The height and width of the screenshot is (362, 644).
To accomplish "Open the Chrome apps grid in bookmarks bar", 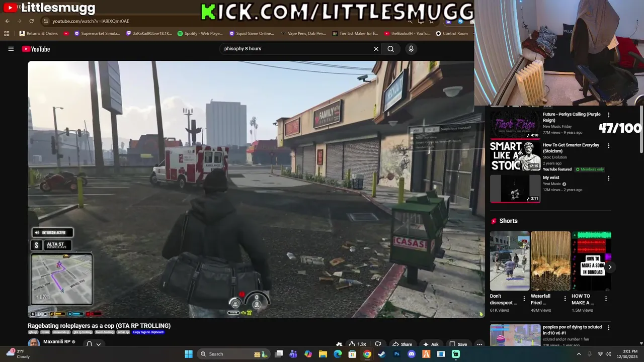I will (7, 34).
